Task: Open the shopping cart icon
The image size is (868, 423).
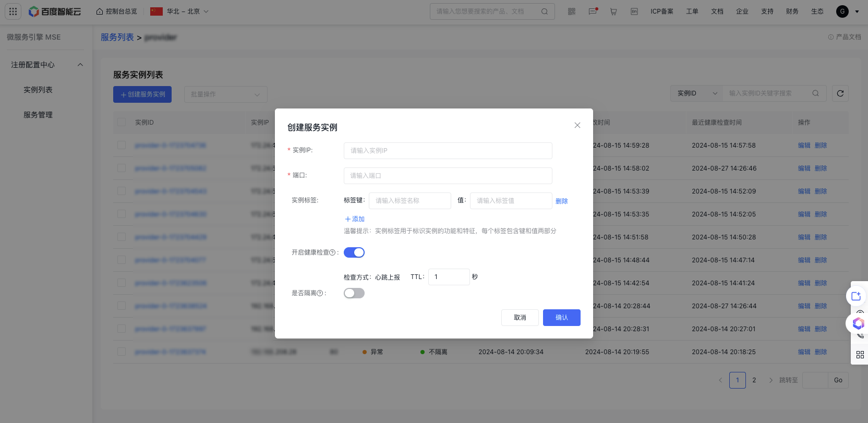Action: tap(613, 11)
